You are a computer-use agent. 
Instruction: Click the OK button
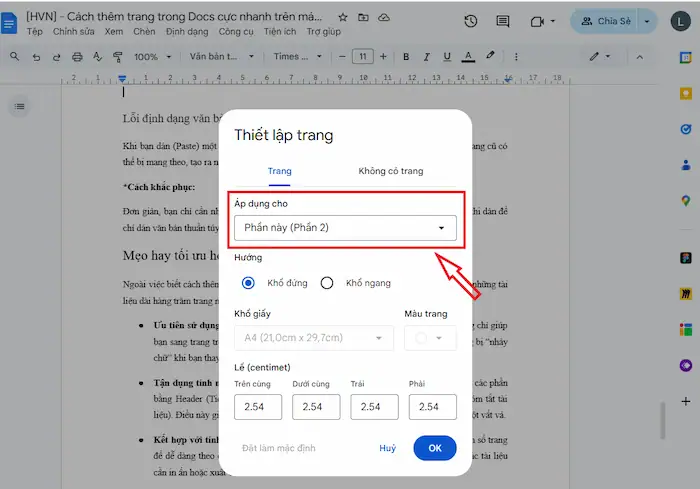click(434, 448)
